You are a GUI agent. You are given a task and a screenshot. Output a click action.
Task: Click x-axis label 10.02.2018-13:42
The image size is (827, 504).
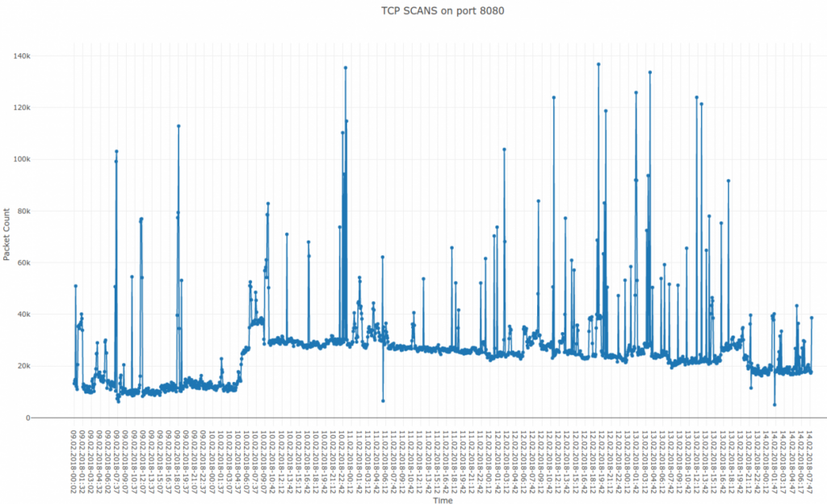click(x=290, y=462)
